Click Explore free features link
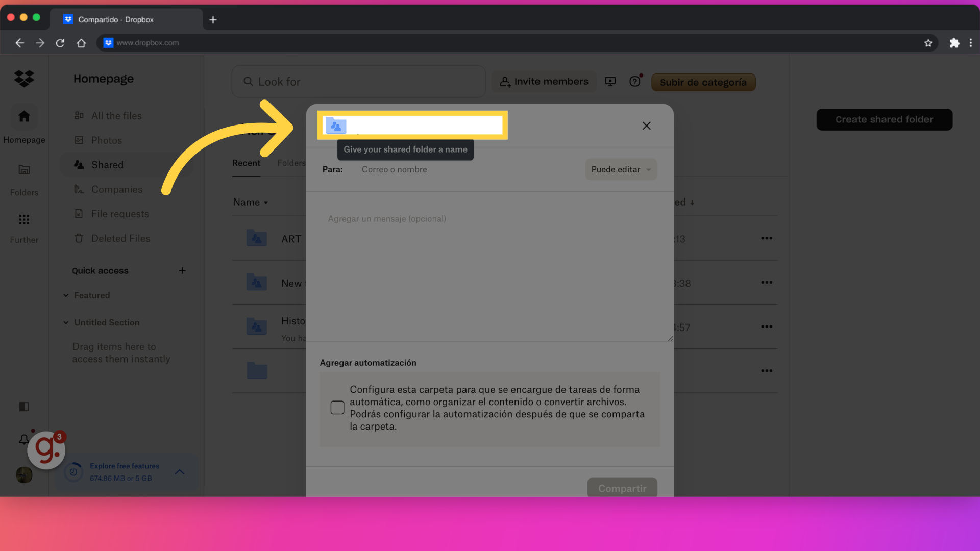This screenshot has width=980, height=551. [125, 466]
